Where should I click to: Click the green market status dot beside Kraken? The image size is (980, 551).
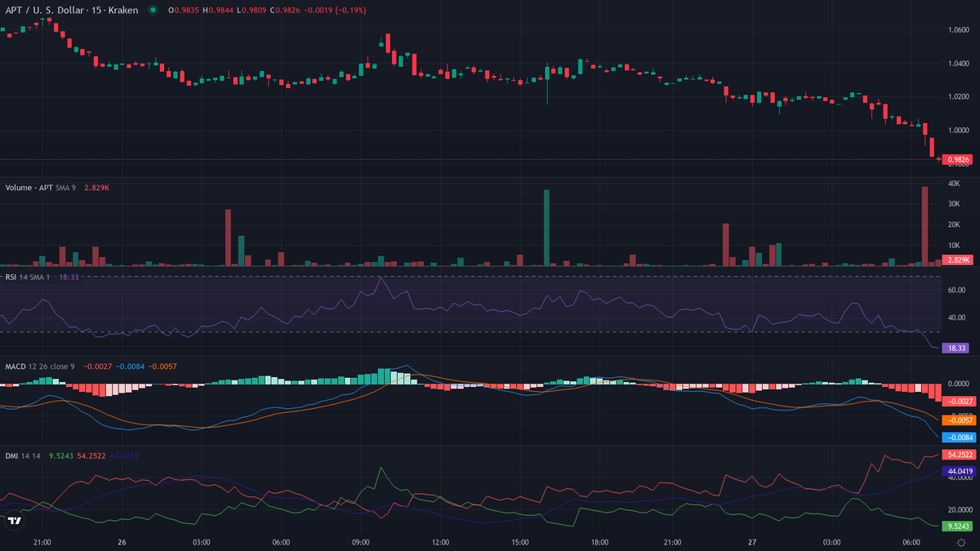tap(153, 10)
